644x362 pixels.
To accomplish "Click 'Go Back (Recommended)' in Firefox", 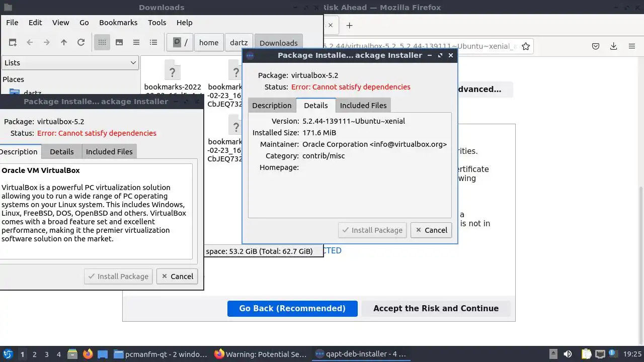I will pos(292,309).
